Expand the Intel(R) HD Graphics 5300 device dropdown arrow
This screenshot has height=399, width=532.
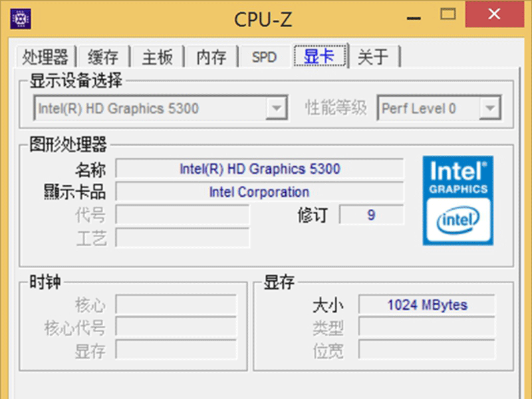277,108
